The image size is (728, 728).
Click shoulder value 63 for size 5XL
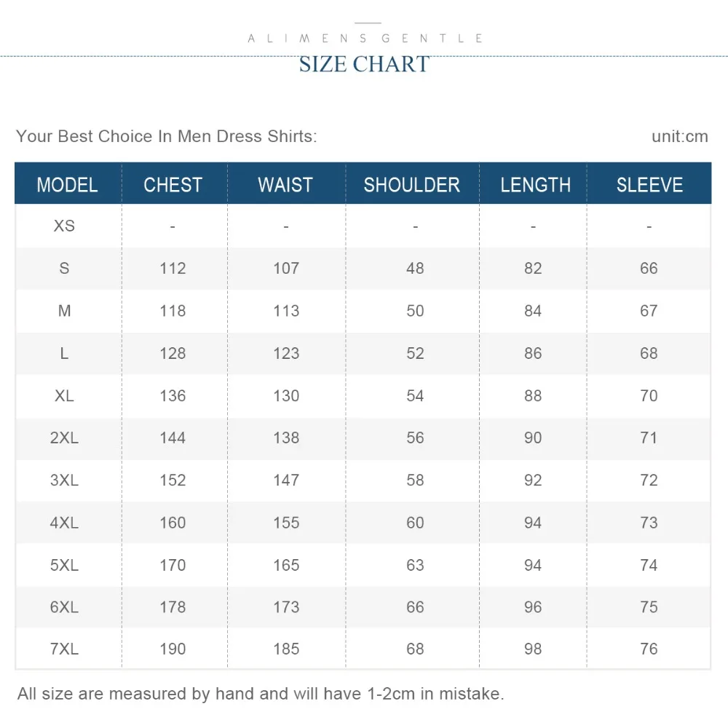coord(415,565)
